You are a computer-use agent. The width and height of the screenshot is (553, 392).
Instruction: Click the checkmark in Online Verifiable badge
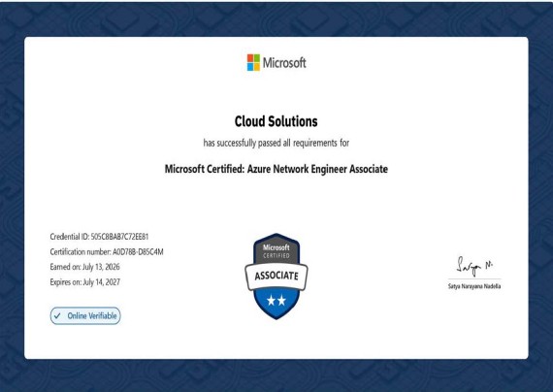coord(57,315)
